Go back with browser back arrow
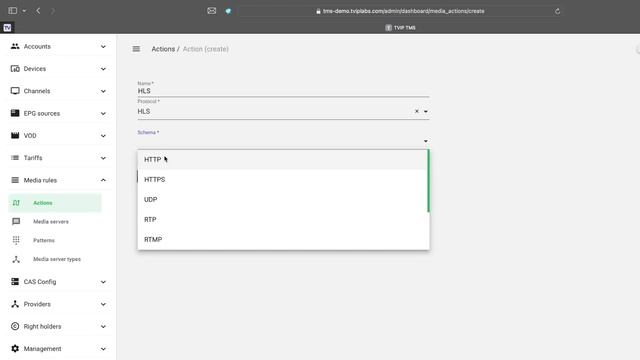Viewport: 640px width, 360px height. click(x=38, y=11)
